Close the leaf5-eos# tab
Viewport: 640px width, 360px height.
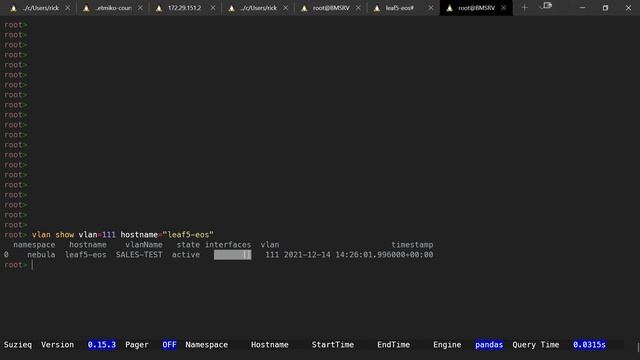(x=431, y=8)
